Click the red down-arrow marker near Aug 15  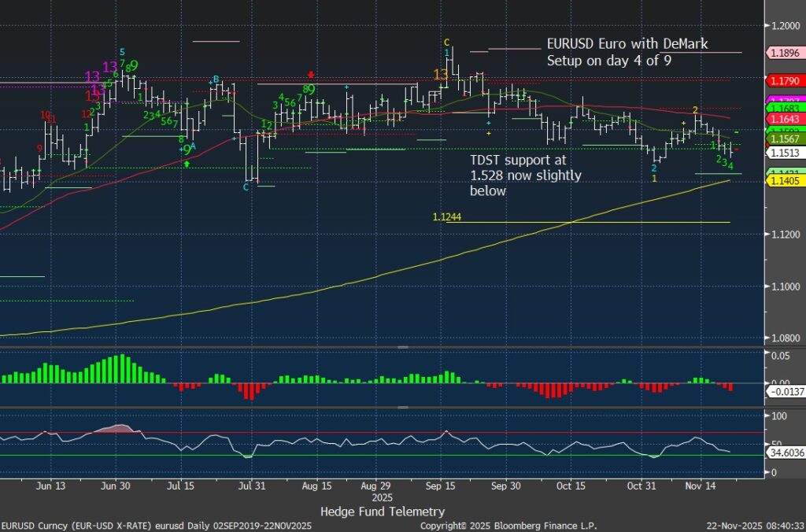click(311, 74)
